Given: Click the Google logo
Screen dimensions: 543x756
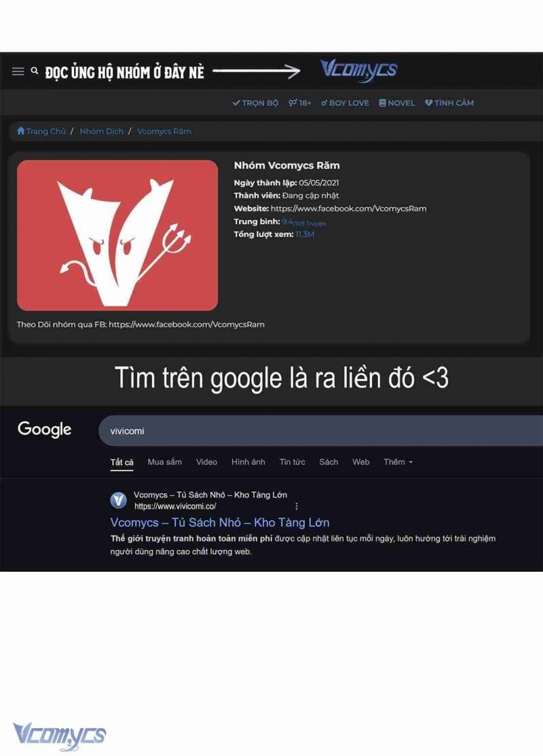Looking at the screenshot, I should [44, 429].
